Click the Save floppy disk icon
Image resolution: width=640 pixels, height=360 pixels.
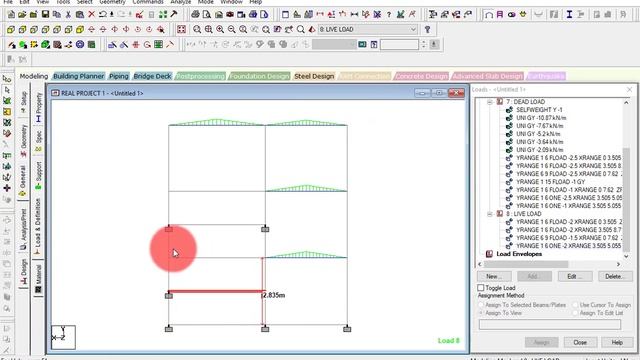pyautogui.click(x=45, y=15)
